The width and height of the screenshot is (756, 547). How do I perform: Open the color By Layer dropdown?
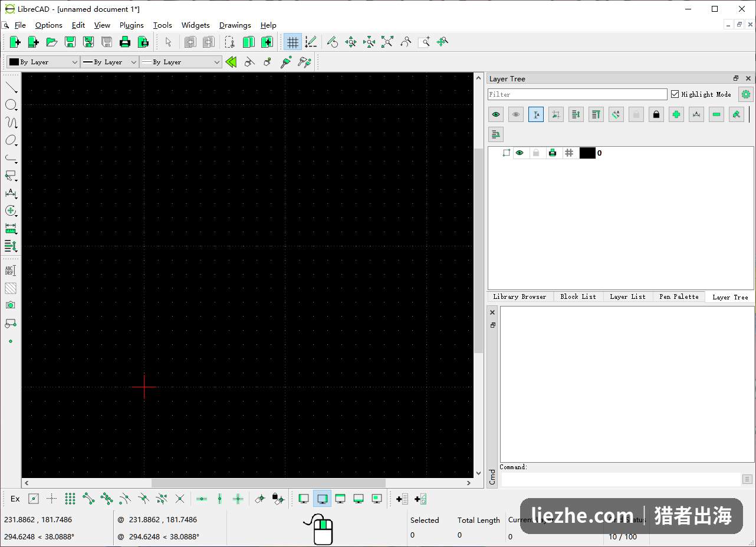pos(43,62)
